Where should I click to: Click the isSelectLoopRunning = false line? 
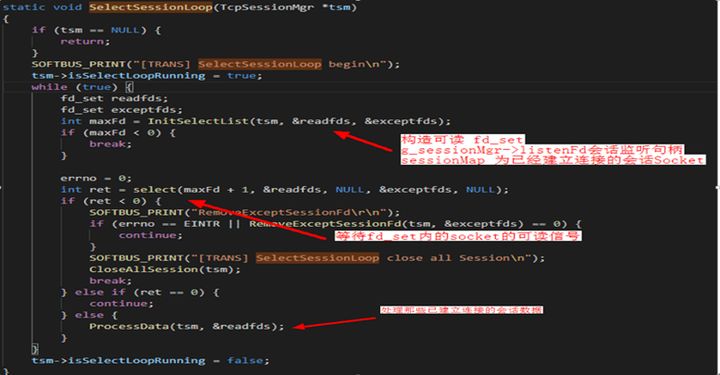pyautogui.click(x=151, y=361)
